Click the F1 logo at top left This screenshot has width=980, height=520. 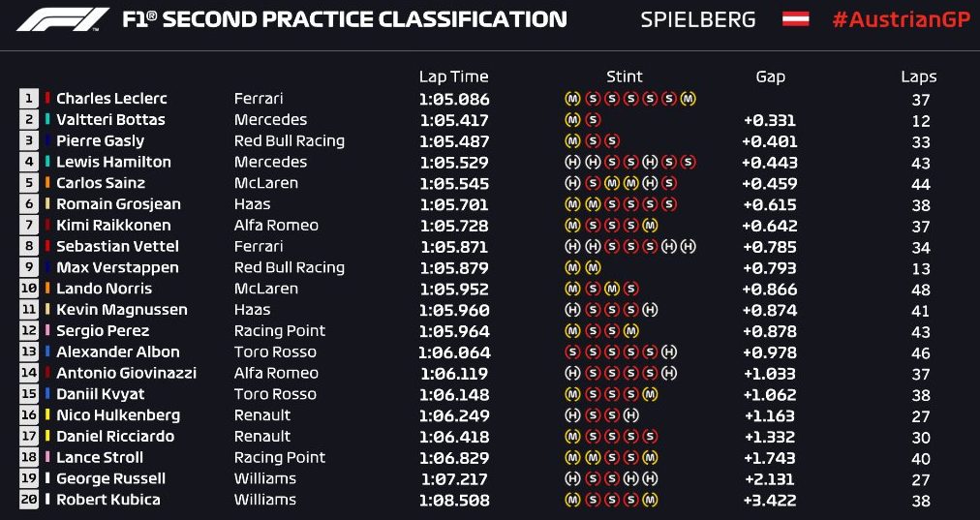point(63,19)
